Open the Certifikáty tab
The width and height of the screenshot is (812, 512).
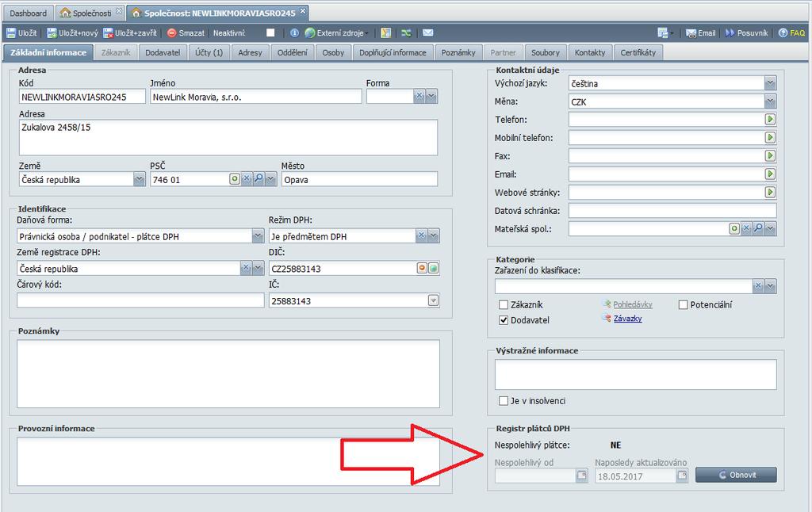click(638, 52)
